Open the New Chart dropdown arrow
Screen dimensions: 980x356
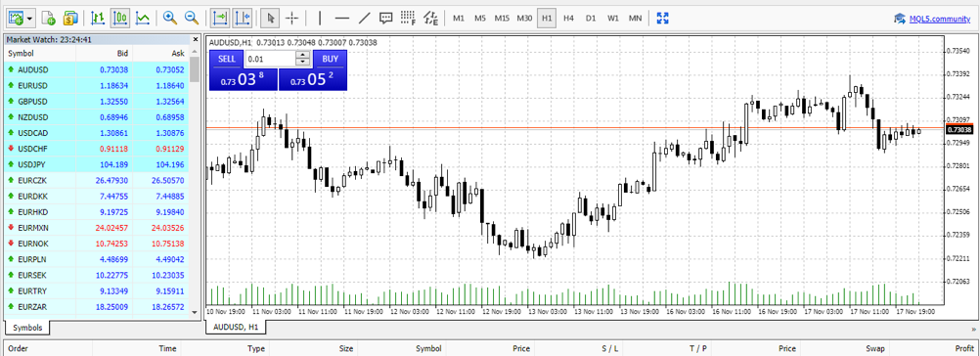[30, 19]
